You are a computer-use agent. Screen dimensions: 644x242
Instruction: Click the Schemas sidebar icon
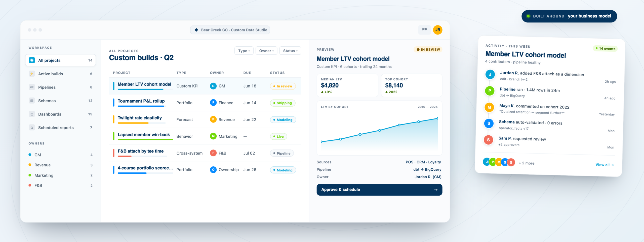click(32, 101)
